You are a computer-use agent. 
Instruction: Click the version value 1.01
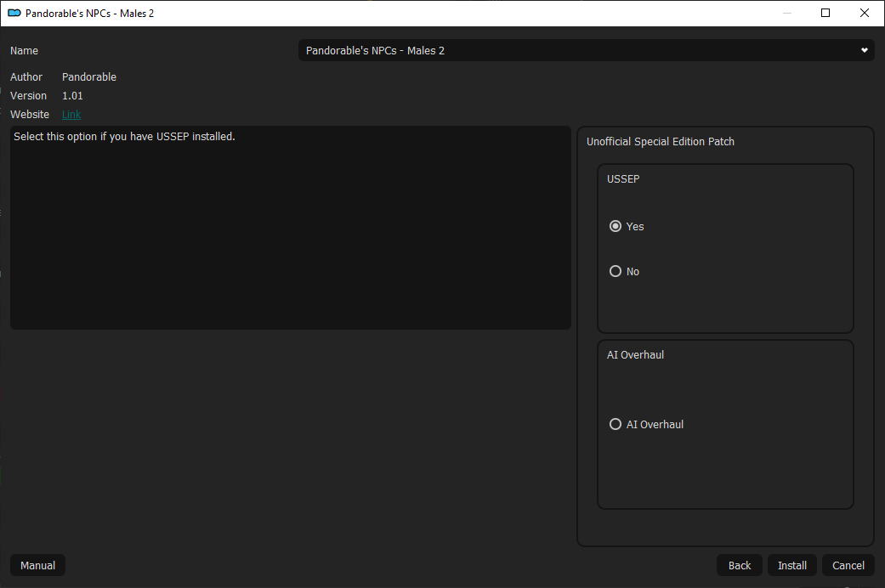pos(72,96)
